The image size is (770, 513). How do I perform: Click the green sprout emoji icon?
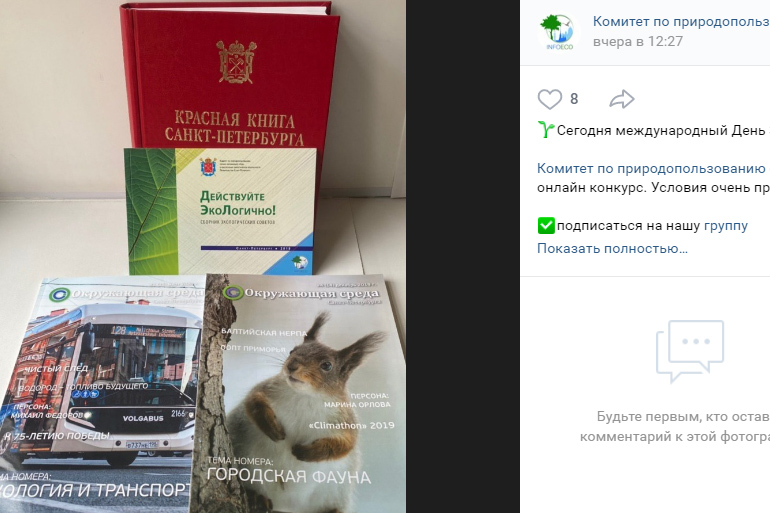coord(546,130)
